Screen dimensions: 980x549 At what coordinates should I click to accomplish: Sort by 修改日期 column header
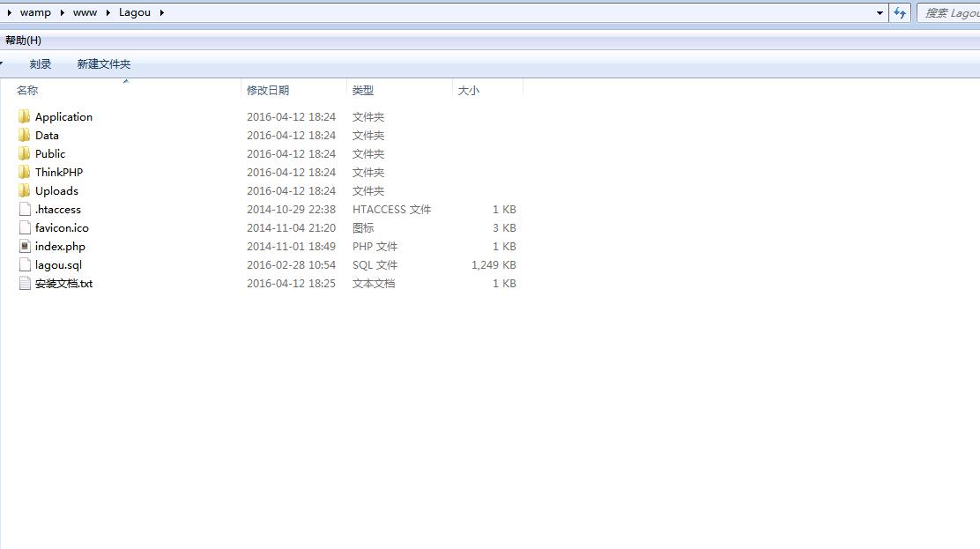268,91
